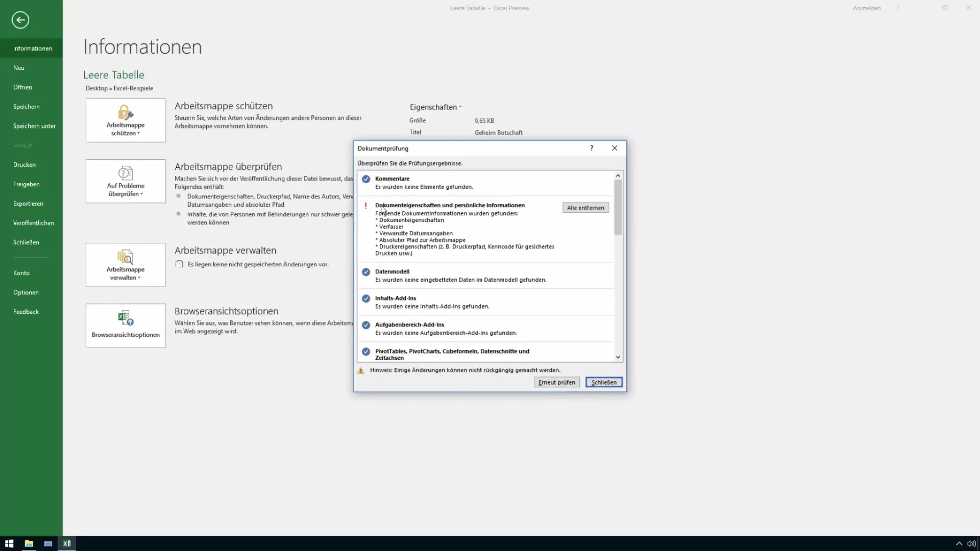Click the Alle entfernen button
Image resolution: width=980 pixels, height=551 pixels.
(585, 207)
